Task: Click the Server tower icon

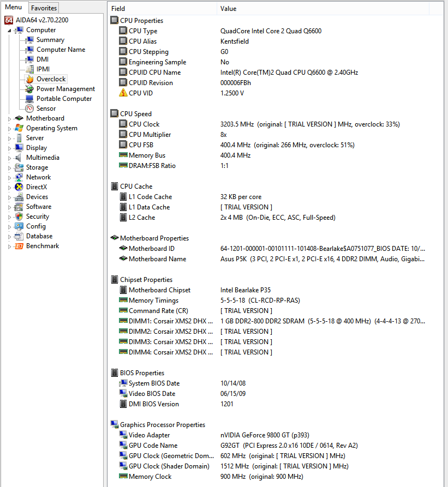Action: (x=19, y=138)
